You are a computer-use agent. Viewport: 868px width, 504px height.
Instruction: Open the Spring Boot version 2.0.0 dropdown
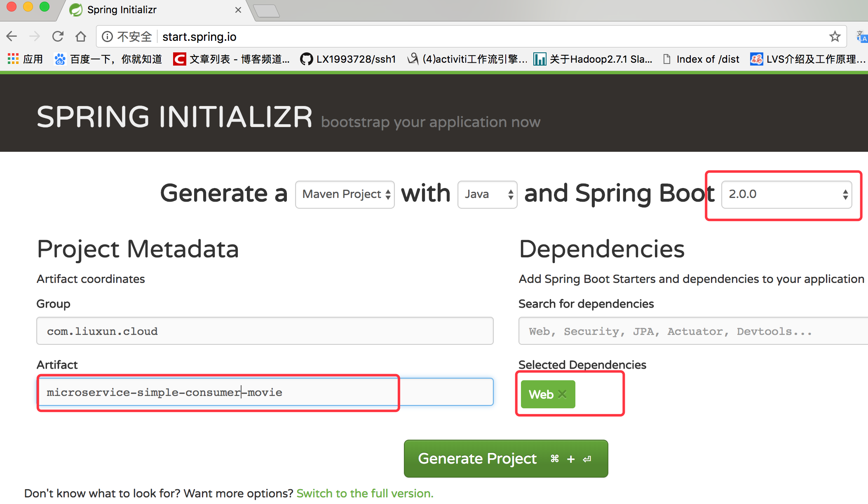[787, 194]
